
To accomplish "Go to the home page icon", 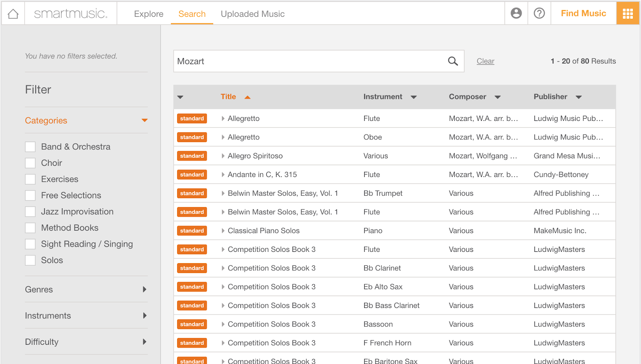I will pos(13,14).
